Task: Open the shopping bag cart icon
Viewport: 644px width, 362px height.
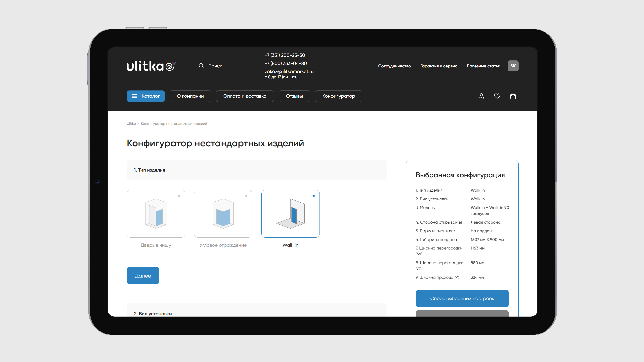Action: click(x=513, y=96)
